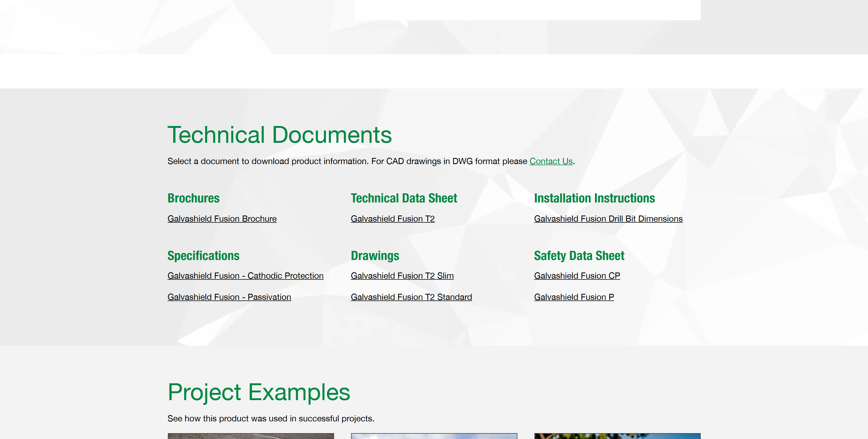Open Galvashield Fusion P safety sheet

pos(574,297)
